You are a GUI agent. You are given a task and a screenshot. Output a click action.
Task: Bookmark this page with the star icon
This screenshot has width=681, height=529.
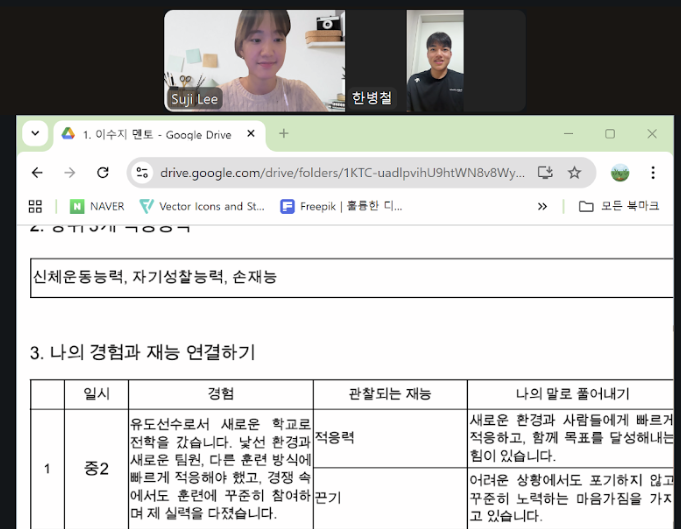tap(574, 173)
